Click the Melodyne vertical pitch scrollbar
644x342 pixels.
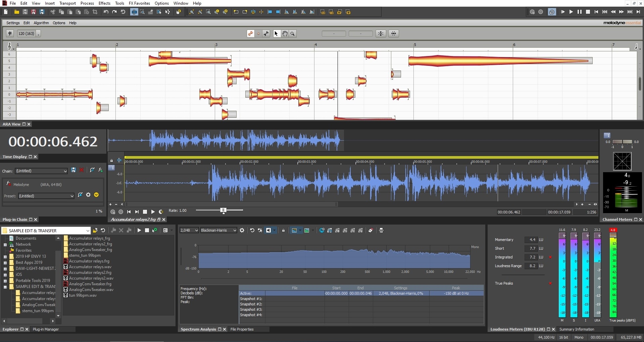[640, 83]
